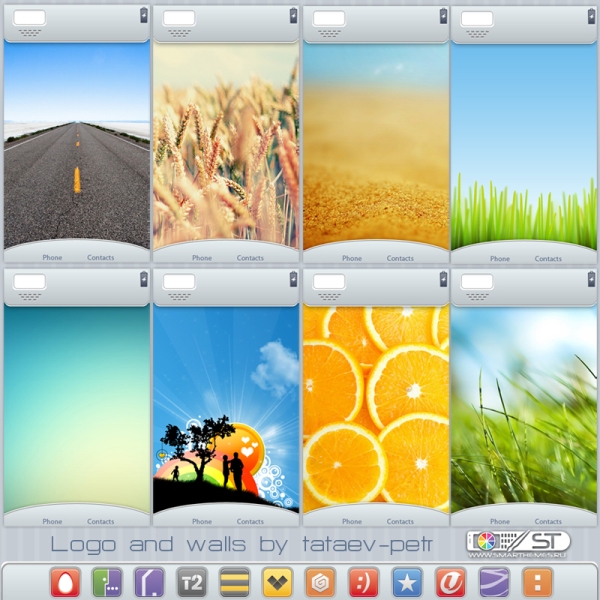This screenshot has width=600, height=600.
Task: Select the blue star icon
Action: click(x=407, y=581)
